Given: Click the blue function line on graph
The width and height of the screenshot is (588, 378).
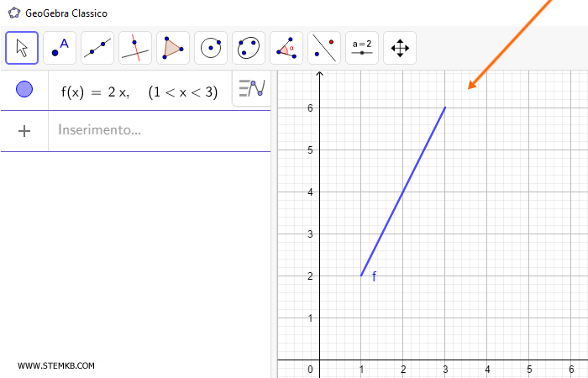Looking at the screenshot, I should [403, 192].
